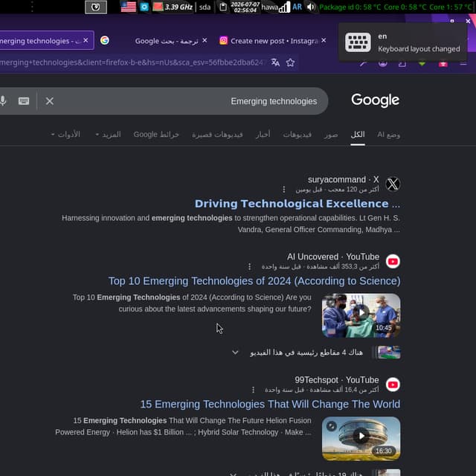Clear the search box with the X icon

50,101
